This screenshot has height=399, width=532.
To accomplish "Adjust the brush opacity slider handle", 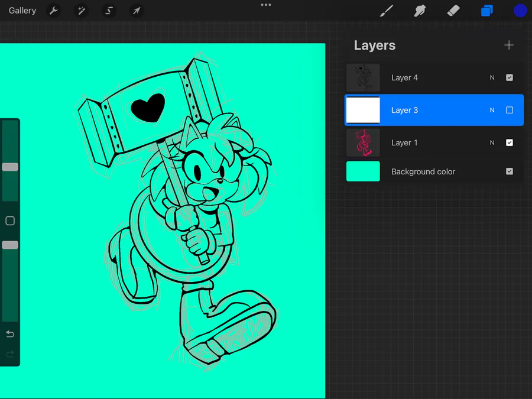I will click(x=10, y=245).
